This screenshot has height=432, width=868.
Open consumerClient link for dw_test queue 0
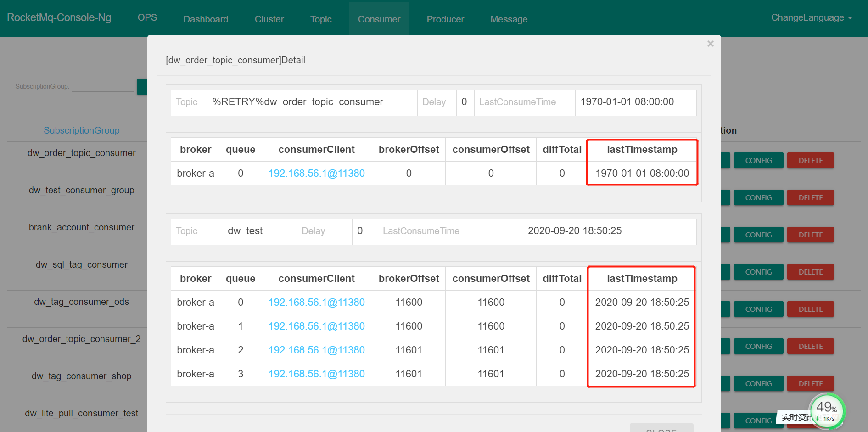tap(316, 303)
